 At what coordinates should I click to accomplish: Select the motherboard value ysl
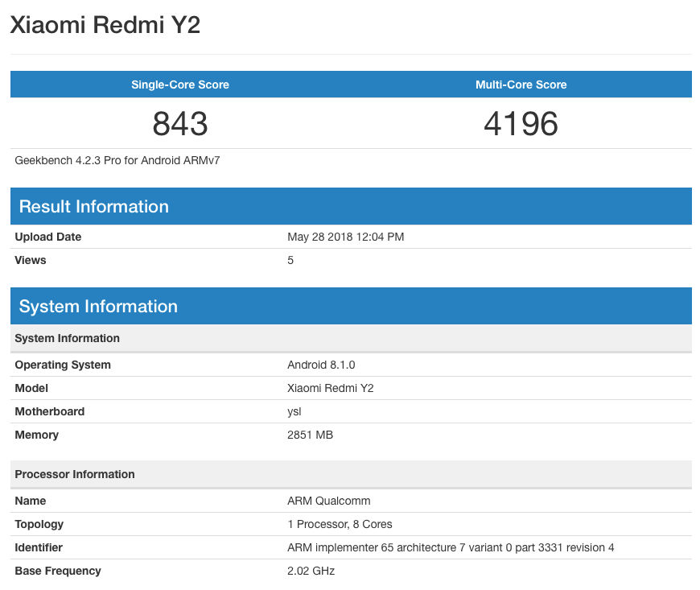pyautogui.click(x=294, y=411)
